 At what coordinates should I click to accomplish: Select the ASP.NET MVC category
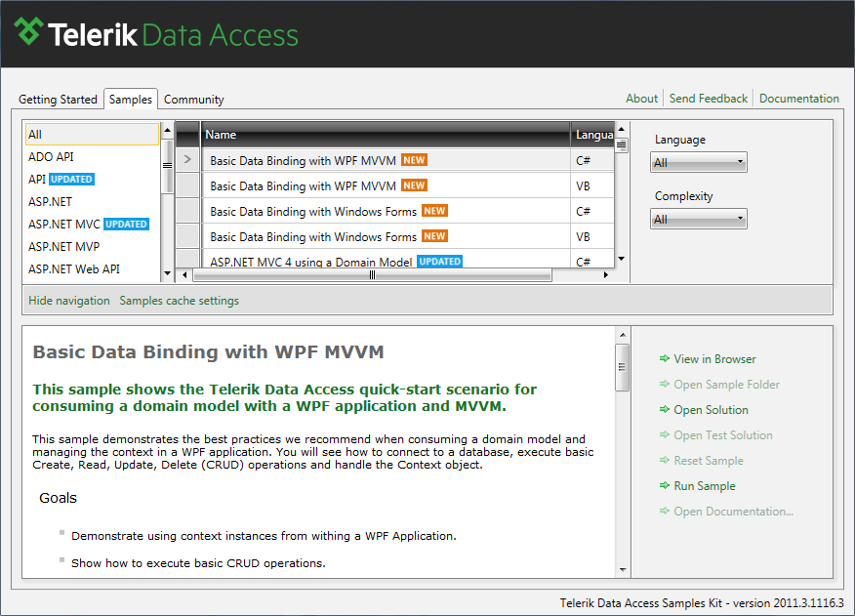[x=92, y=224]
